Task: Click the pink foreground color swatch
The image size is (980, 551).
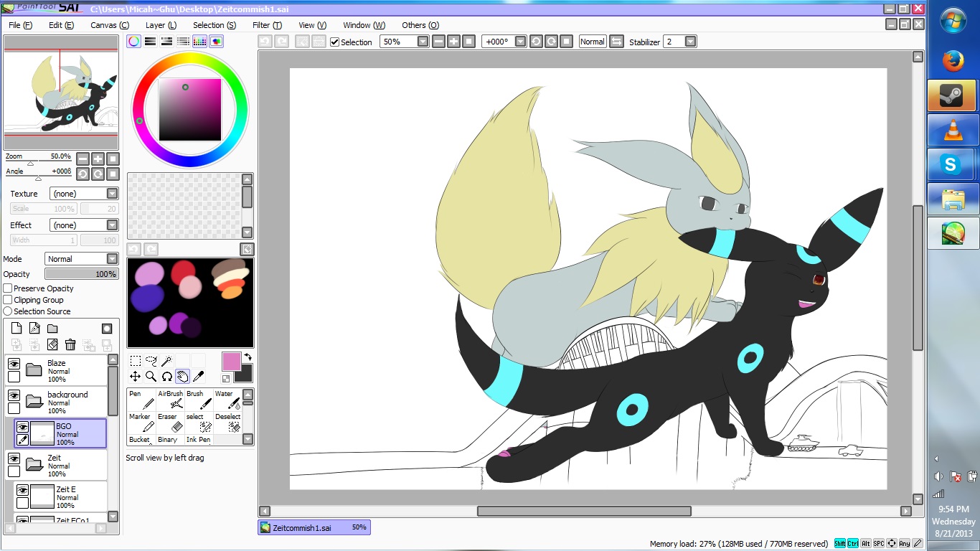Action: pyautogui.click(x=231, y=361)
